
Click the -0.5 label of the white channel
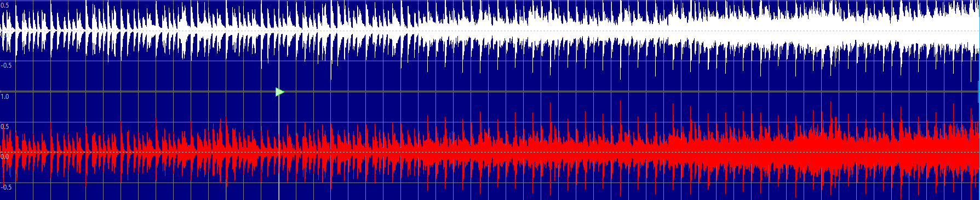[6, 66]
